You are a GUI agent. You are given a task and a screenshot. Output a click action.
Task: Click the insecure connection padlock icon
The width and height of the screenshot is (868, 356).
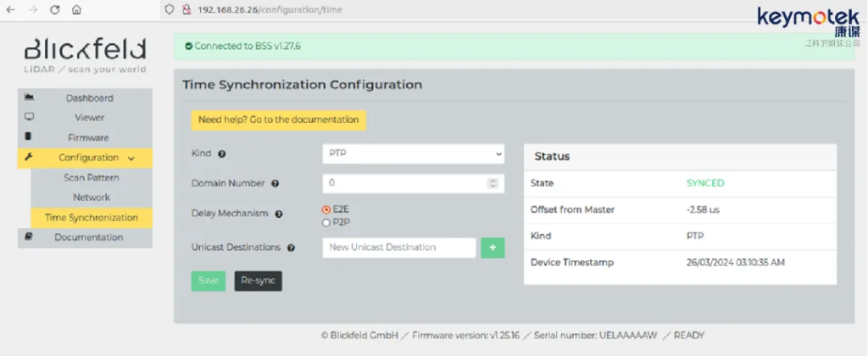[186, 9]
